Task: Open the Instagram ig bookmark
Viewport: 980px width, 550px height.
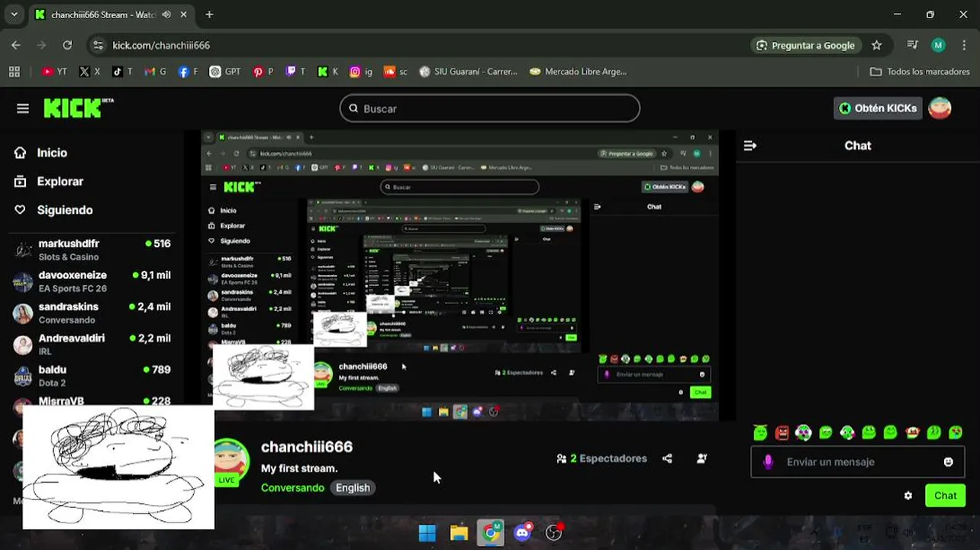Action: click(361, 72)
